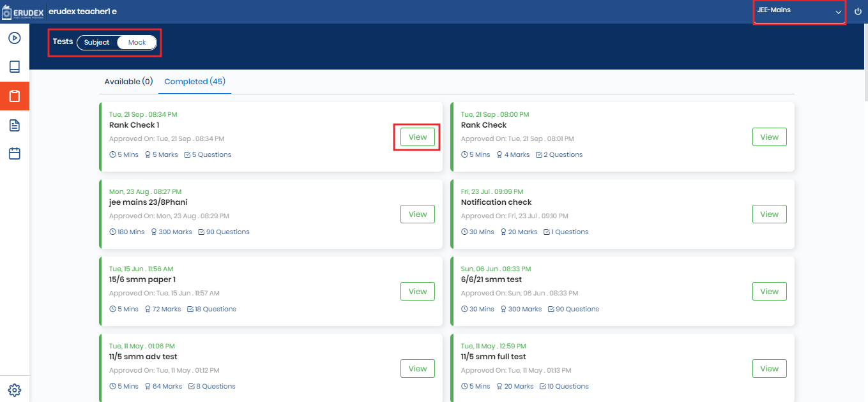View the Rank Check 1 test
Viewport: 868px width, 402px height.
(417, 137)
